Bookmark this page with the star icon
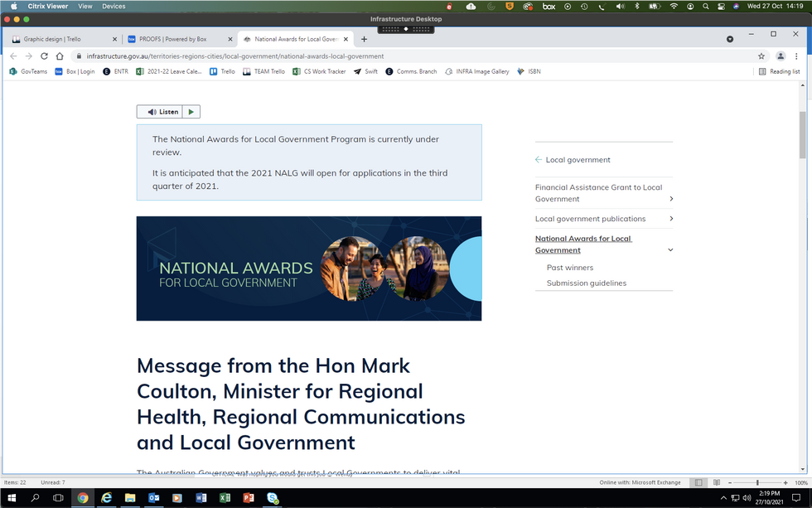The height and width of the screenshot is (508, 812). click(x=761, y=56)
